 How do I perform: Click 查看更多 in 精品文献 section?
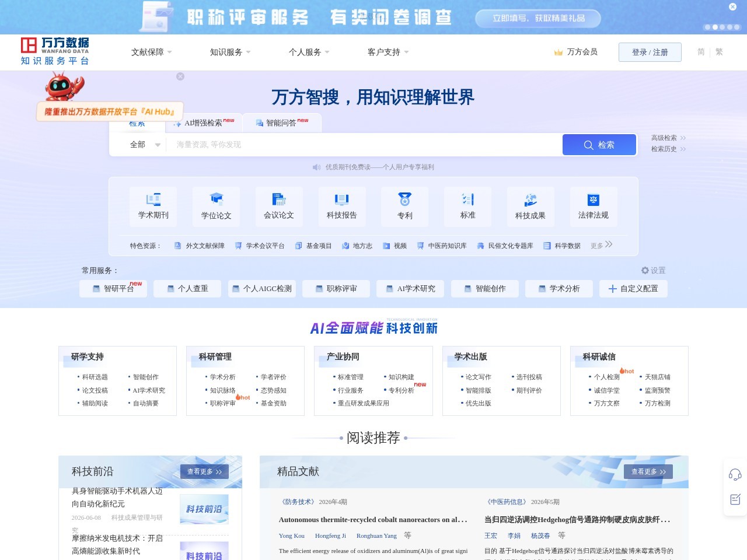coord(648,471)
